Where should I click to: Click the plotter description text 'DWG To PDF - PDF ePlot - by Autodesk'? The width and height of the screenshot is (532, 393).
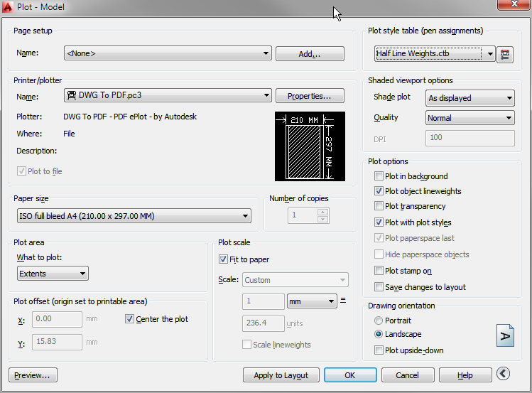coord(130,117)
